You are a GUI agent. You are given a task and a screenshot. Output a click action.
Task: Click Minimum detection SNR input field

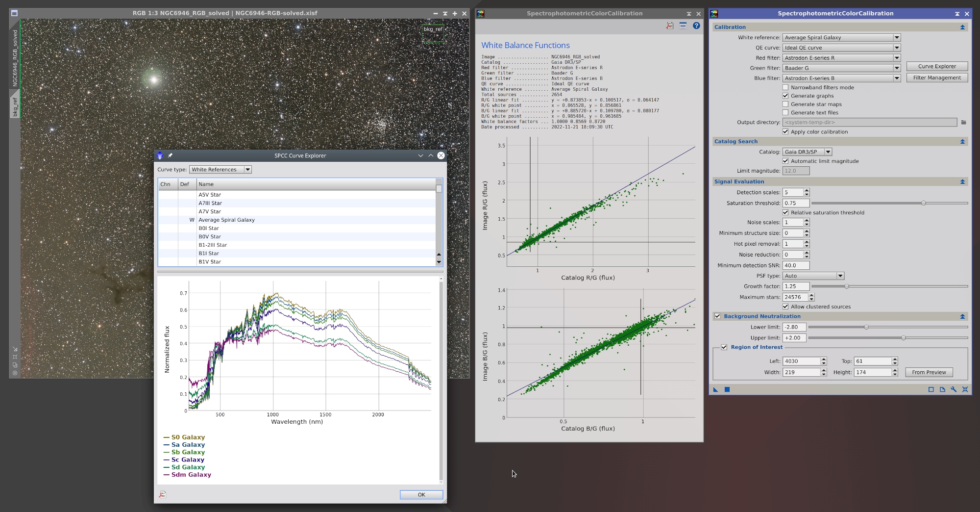(x=796, y=265)
